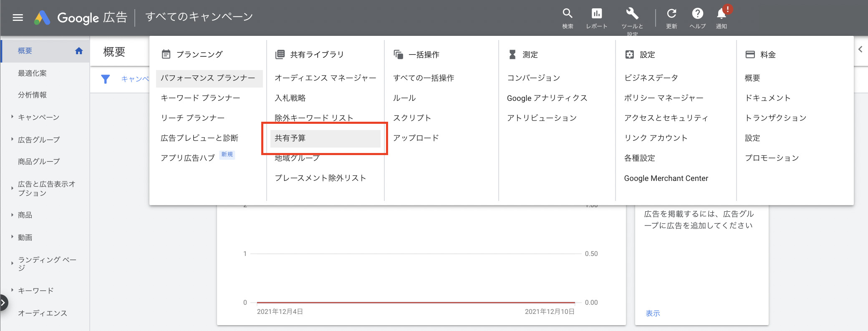Collapse the right panel with the chevron
The width and height of the screenshot is (868, 331).
pyautogui.click(x=860, y=49)
